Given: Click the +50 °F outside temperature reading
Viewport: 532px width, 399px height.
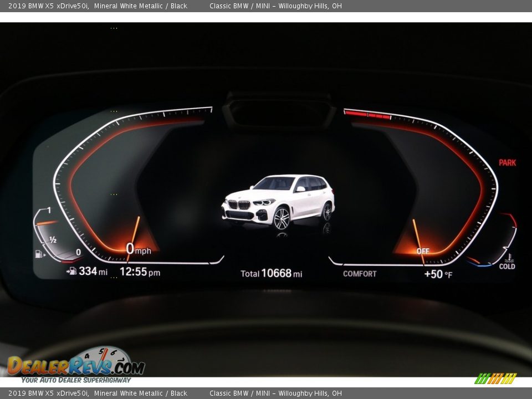Looking at the screenshot, I should pos(438,274).
